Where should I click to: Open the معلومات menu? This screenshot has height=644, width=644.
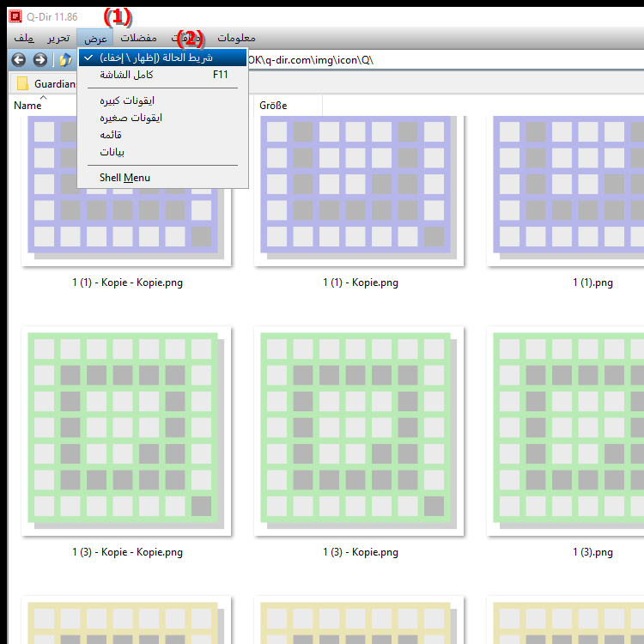point(236,38)
